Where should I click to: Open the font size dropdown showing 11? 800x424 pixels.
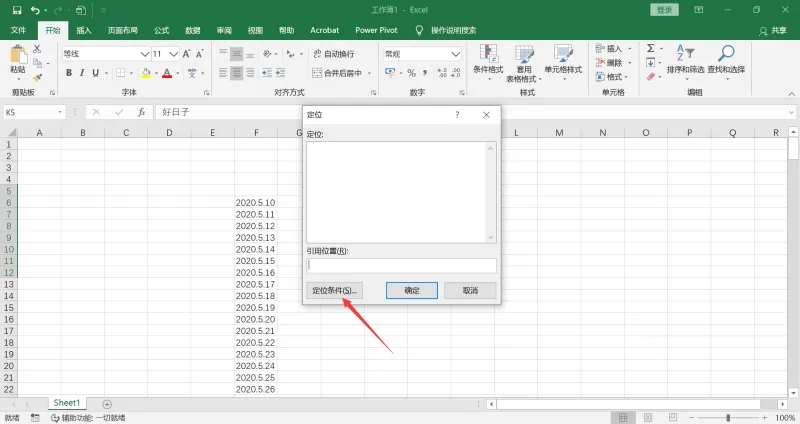tap(174, 54)
